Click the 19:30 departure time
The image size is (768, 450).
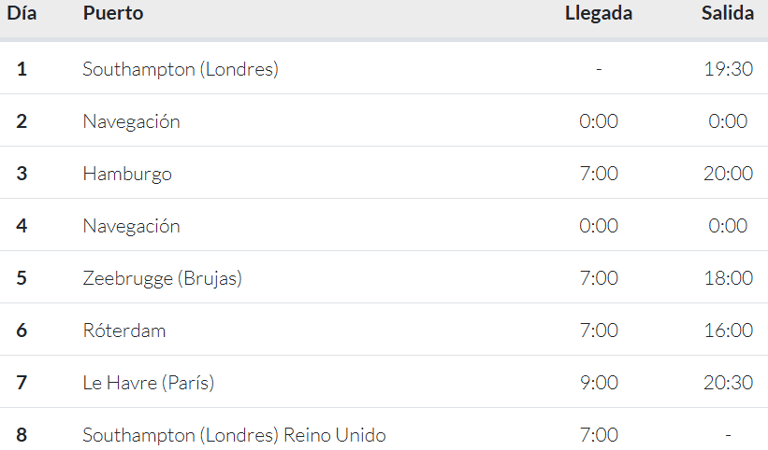coord(728,69)
